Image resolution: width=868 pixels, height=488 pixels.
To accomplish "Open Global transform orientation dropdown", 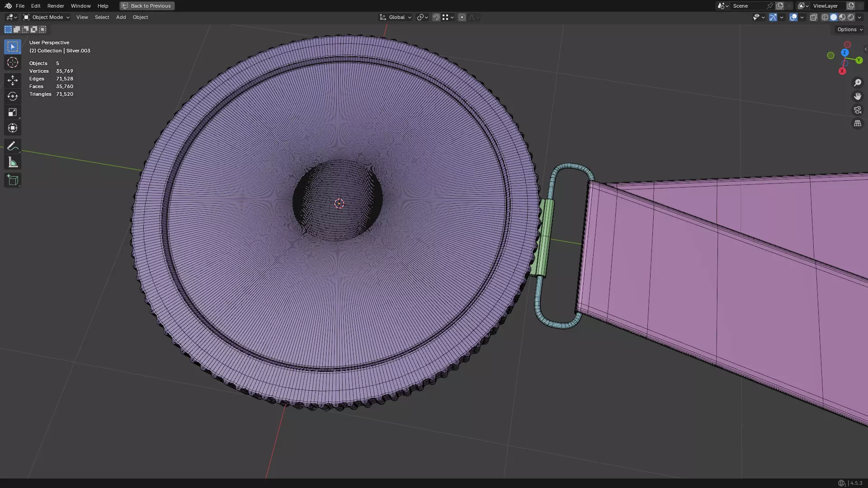I will coord(396,17).
